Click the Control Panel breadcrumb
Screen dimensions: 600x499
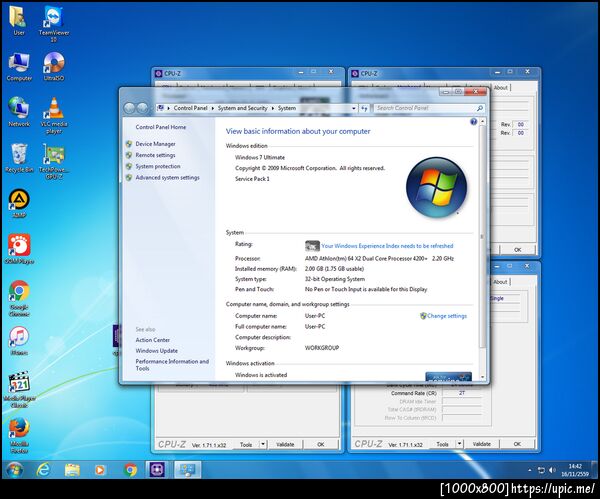190,108
